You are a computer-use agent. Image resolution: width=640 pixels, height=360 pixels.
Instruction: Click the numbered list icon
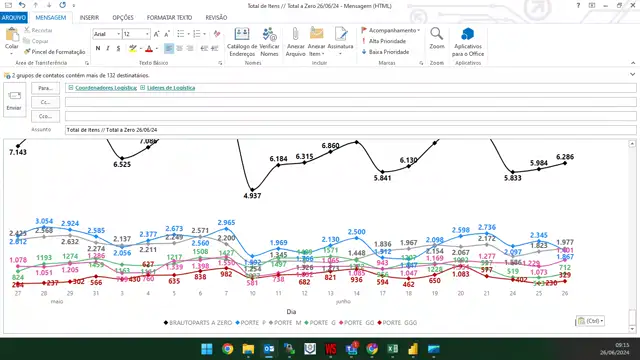click(x=197, y=34)
